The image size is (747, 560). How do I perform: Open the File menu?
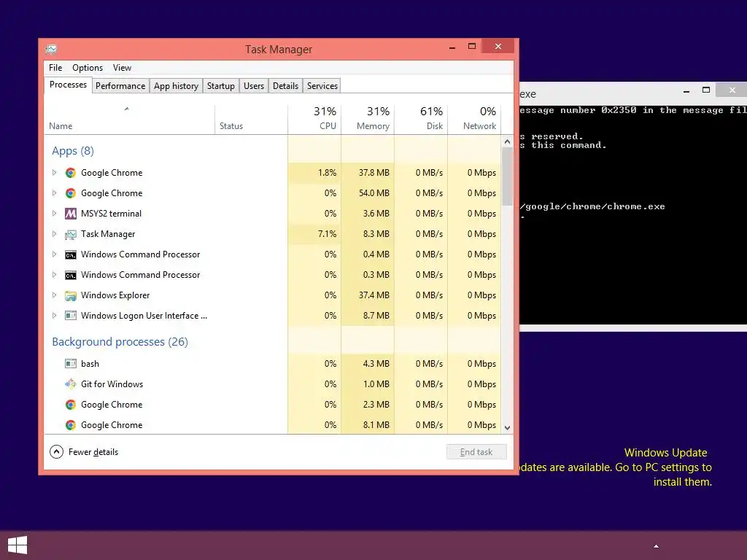[x=55, y=68]
